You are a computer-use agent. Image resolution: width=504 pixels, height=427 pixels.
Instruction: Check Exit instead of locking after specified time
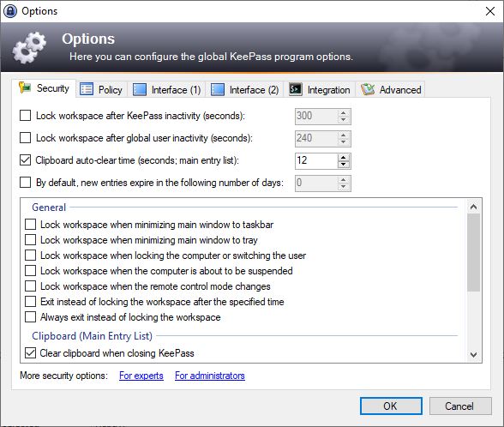[30, 301]
